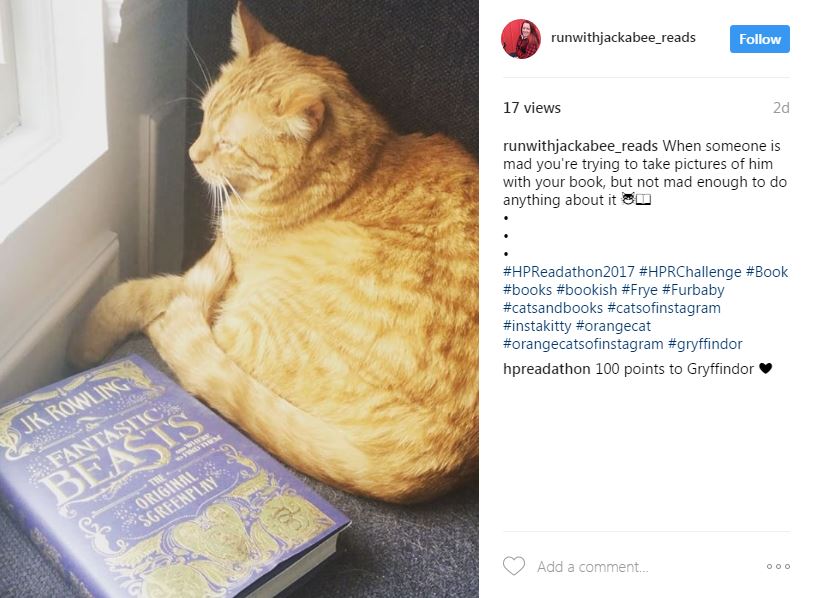Viewport: 814px width, 598px height.
Task: Open the #HPReadathon2017 hashtag
Action: coord(569,271)
